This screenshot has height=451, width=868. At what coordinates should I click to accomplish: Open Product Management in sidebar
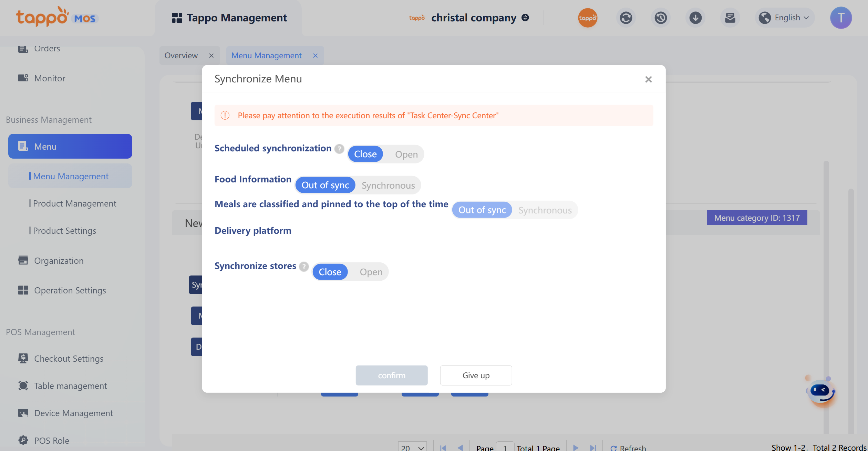click(74, 203)
